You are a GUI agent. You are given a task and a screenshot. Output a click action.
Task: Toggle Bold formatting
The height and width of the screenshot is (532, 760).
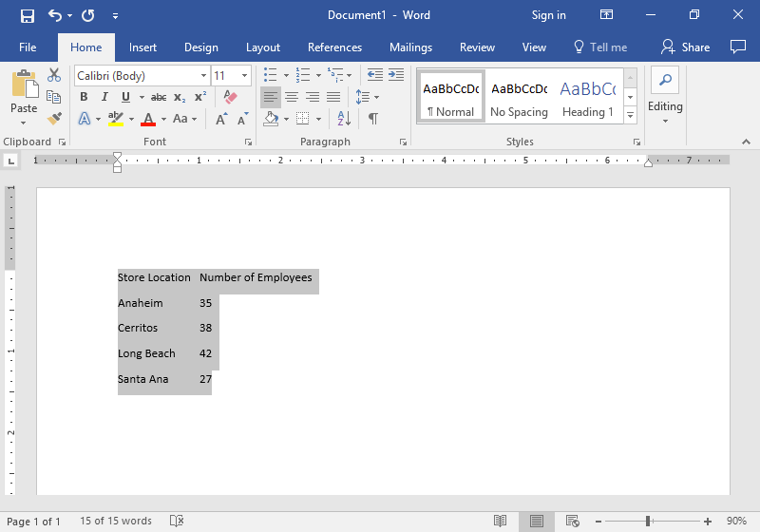(x=84, y=97)
